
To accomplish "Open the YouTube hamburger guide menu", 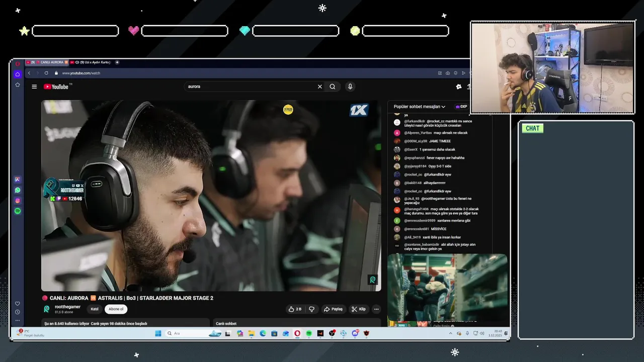I will (x=34, y=86).
